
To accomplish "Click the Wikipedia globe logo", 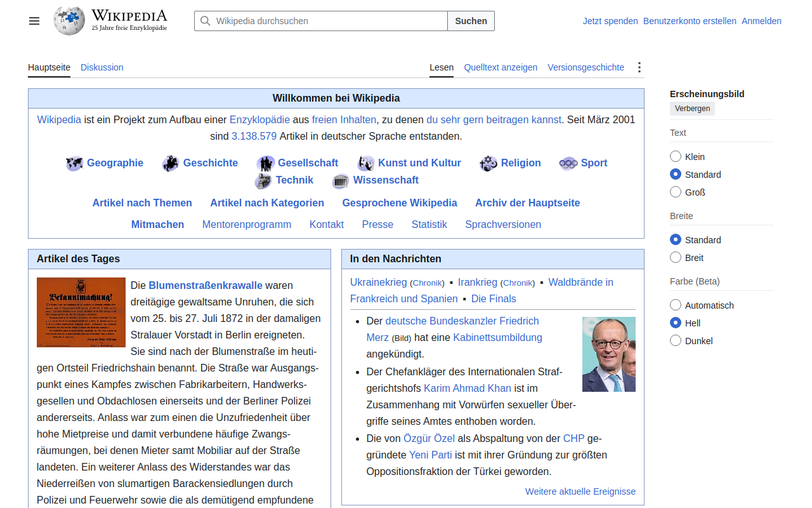I will (69, 20).
